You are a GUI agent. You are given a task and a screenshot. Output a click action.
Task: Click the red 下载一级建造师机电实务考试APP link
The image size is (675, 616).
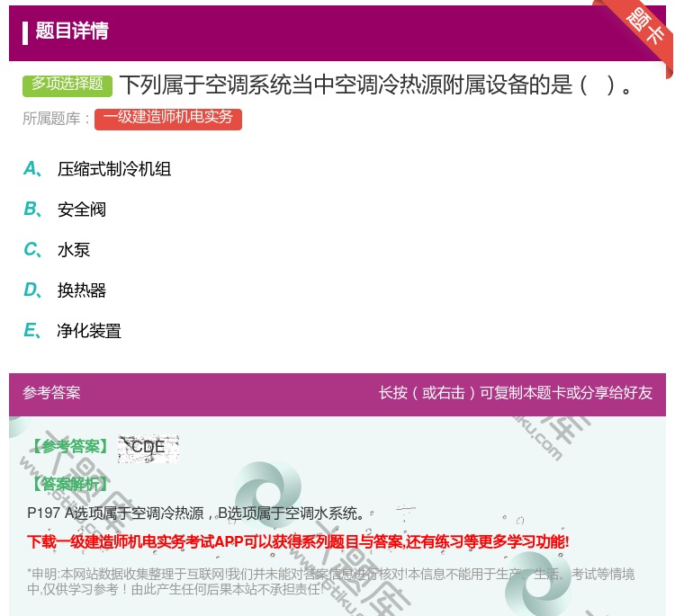click(298, 541)
